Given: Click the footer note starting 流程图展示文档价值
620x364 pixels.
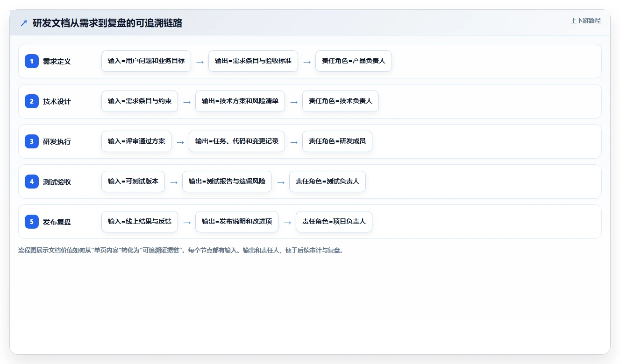Looking at the screenshot, I should click(182, 250).
